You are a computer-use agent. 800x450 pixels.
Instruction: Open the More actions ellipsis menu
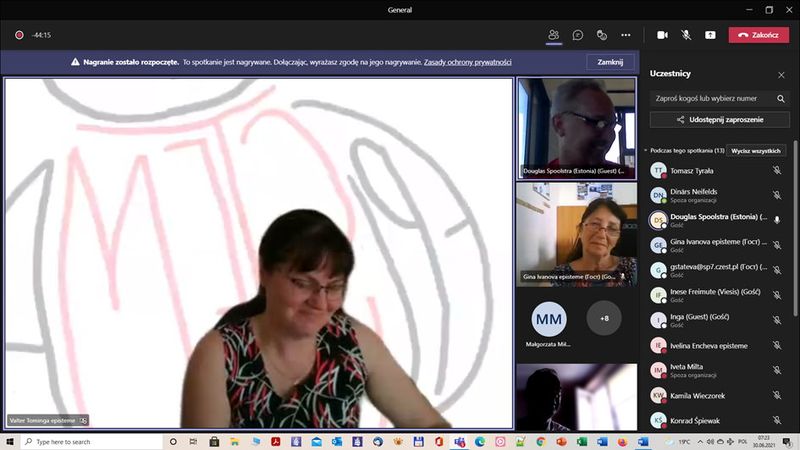tap(626, 35)
